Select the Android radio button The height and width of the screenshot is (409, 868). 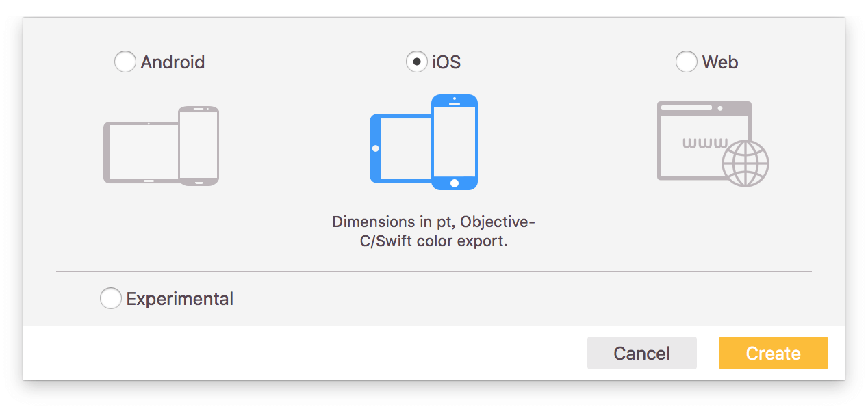[x=125, y=62]
